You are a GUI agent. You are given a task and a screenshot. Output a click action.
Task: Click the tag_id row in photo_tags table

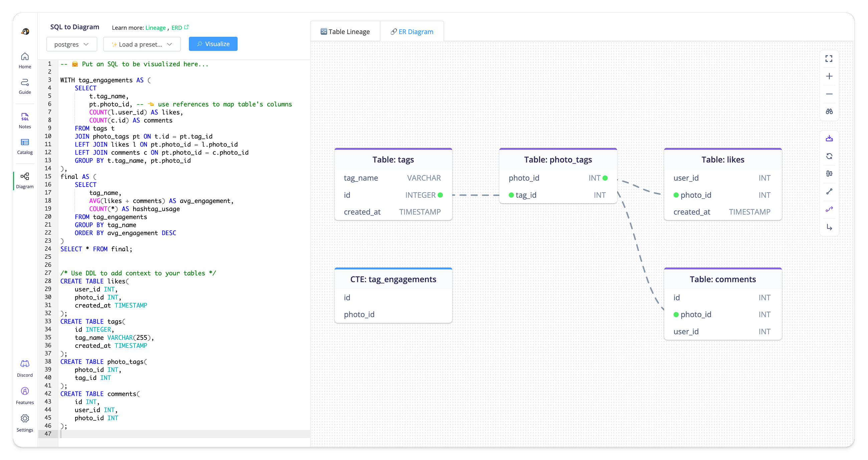coord(558,195)
